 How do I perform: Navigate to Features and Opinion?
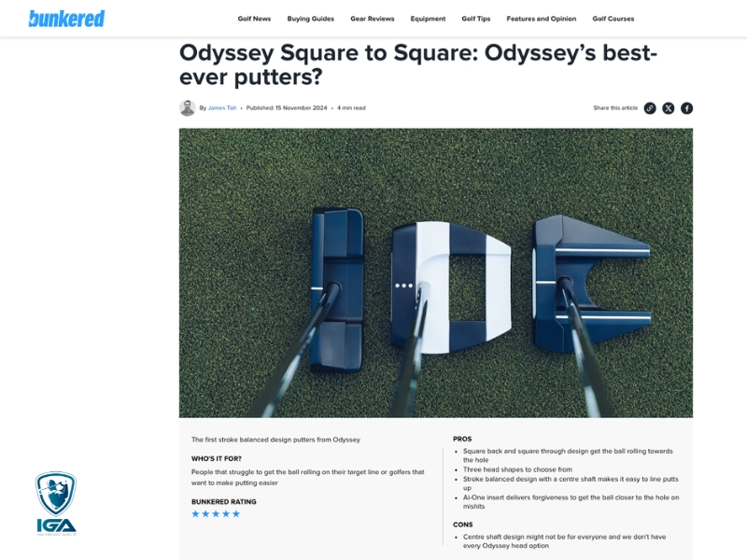[x=542, y=19]
